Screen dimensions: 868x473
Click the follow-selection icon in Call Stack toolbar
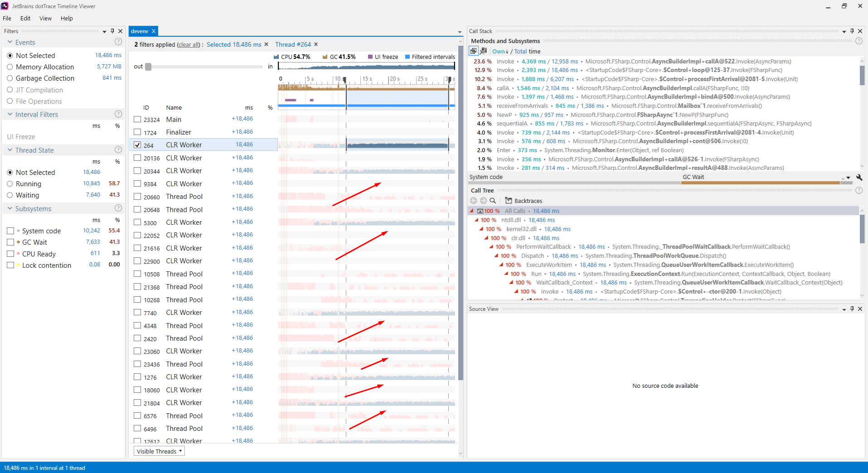pos(473,51)
